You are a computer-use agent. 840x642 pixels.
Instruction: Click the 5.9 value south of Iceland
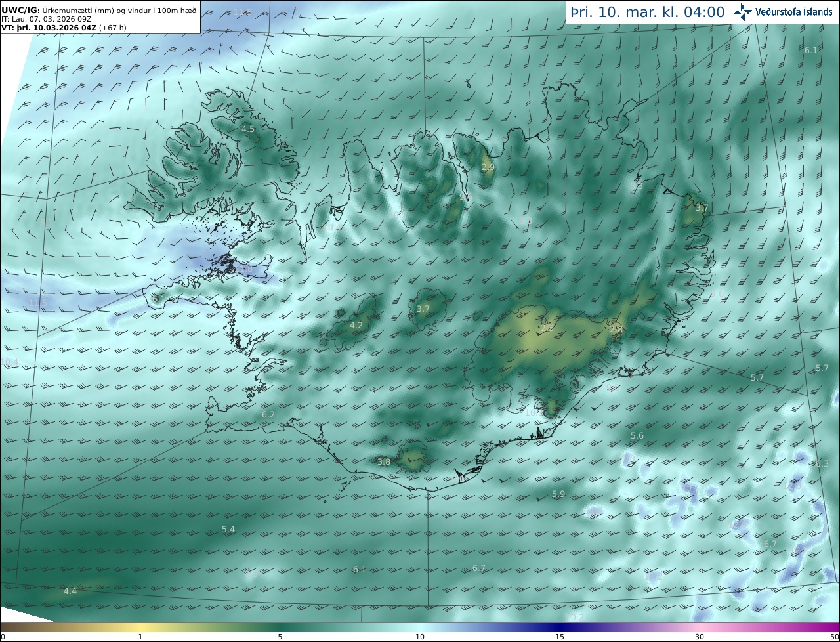pyautogui.click(x=558, y=494)
